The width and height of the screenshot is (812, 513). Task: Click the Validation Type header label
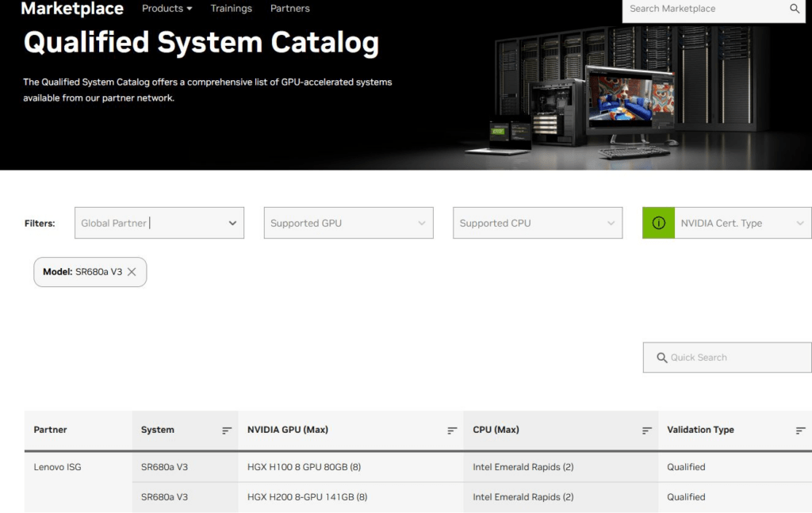[700, 430]
